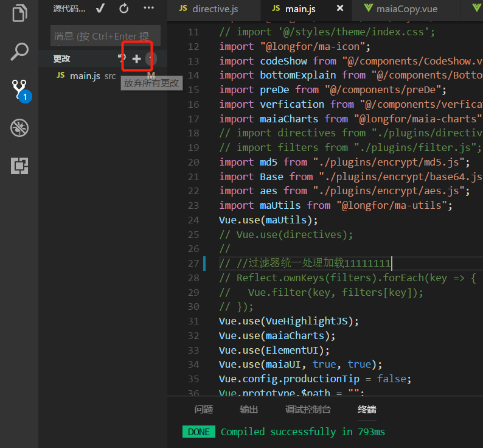The width and height of the screenshot is (483, 448).
Task: Click the line '// //过滤器统一处理加载11111111'
Action: click(305, 264)
